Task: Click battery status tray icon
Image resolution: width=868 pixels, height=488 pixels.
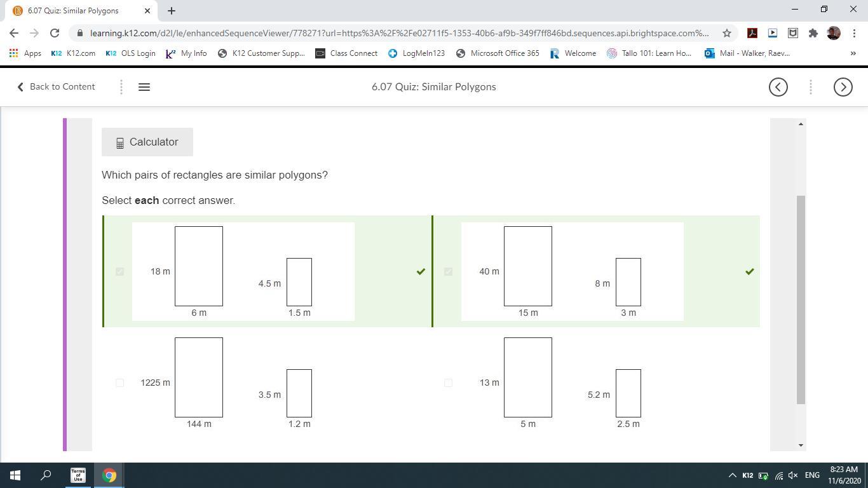Action: 763,475
